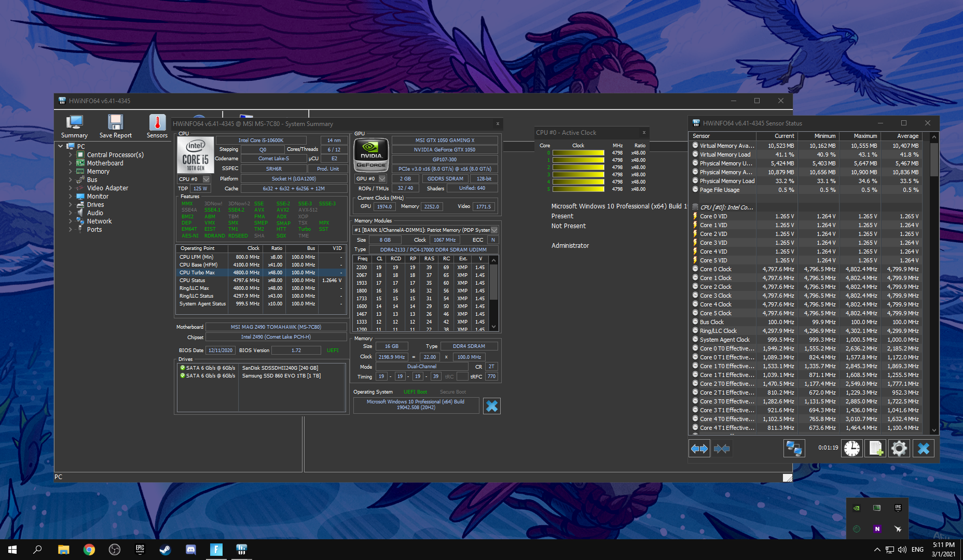The image size is (963, 560).
Task: Click the Sensor column header
Action: (722, 136)
